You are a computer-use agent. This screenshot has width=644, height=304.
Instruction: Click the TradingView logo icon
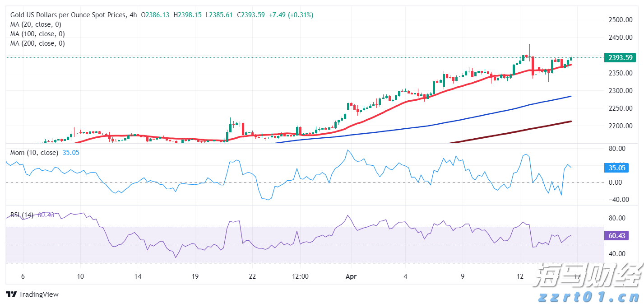click(x=12, y=295)
